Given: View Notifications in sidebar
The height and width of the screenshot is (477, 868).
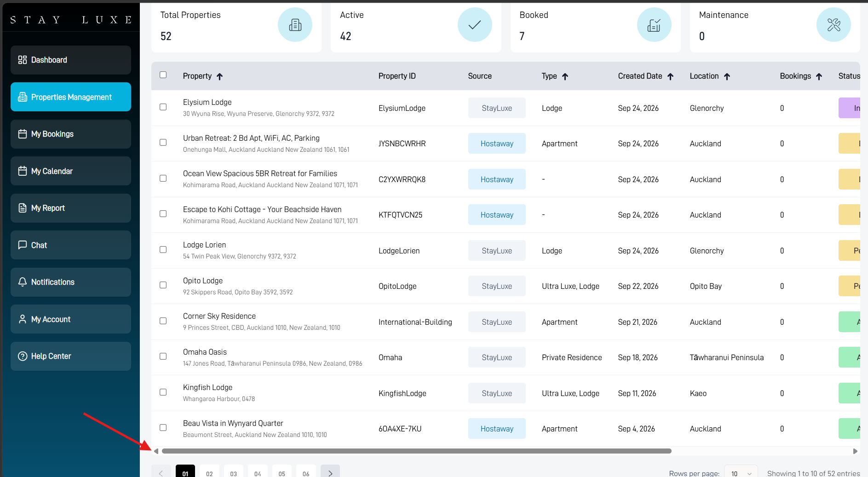Looking at the screenshot, I should coord(71,282).
